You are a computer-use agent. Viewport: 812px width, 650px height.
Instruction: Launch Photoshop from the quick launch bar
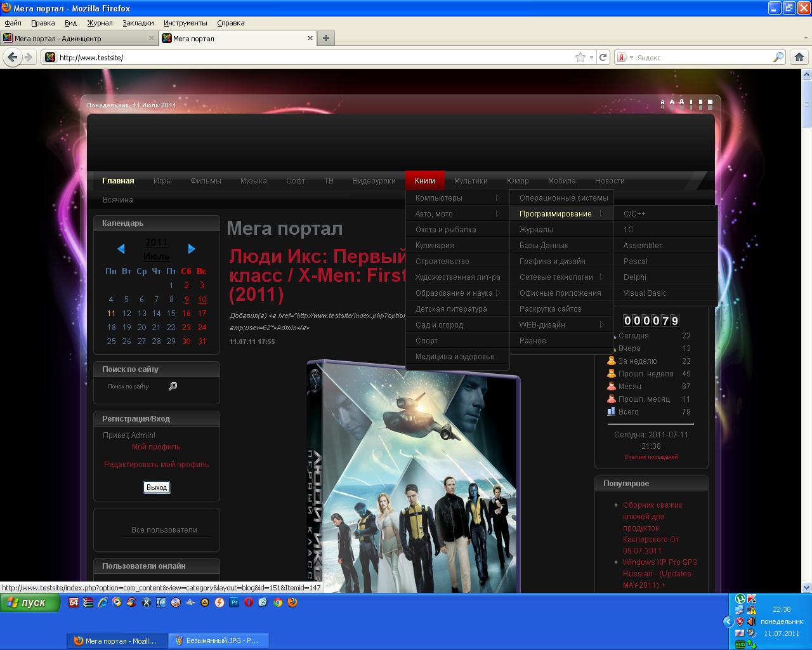[x=234, y=602]
